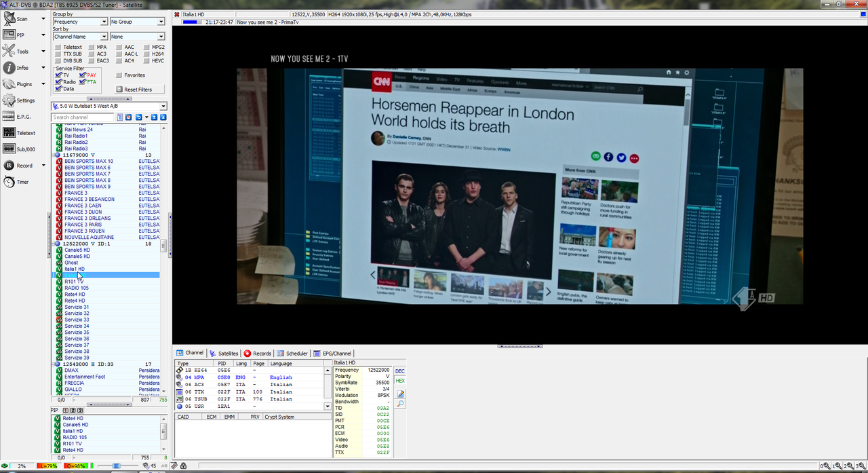Click the audio speaker icon beside 45
Screen dimensions: 868x473
pyautogui.click(x=145, y=466)
